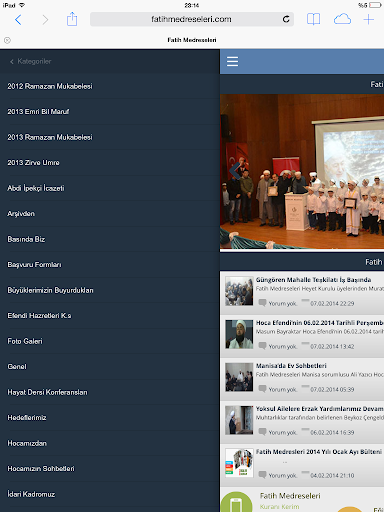The width and height of the screenshot is (384, 512).
Task: Reload the page with refresh icon
Action: [x=286, y=19]
